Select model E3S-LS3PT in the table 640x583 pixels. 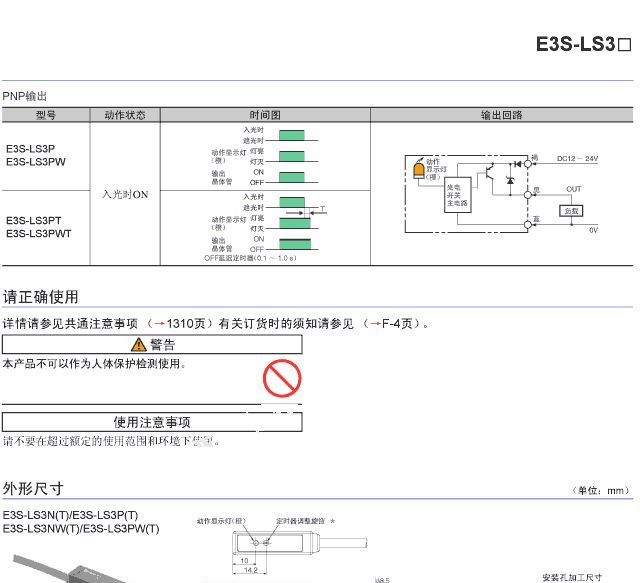[33, 220]
